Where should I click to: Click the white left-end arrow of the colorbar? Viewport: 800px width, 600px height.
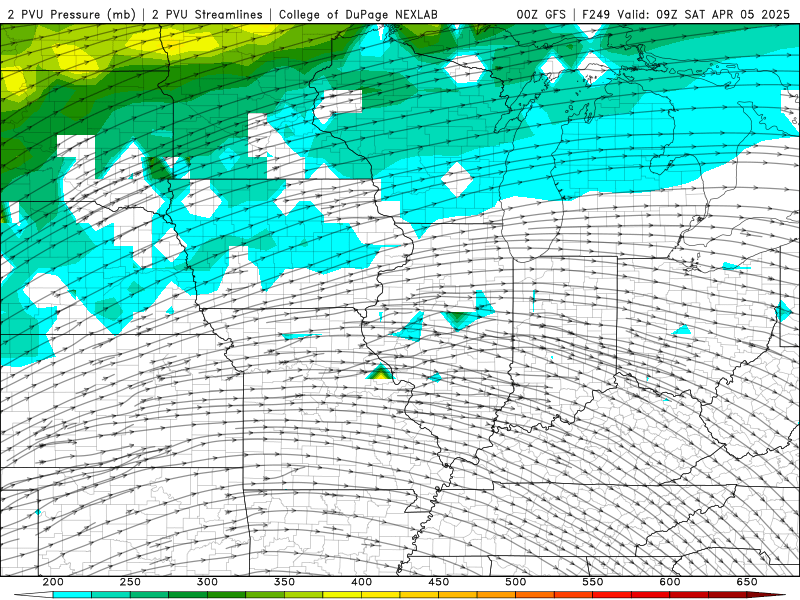pyautogui.click(x=34, y=595)
